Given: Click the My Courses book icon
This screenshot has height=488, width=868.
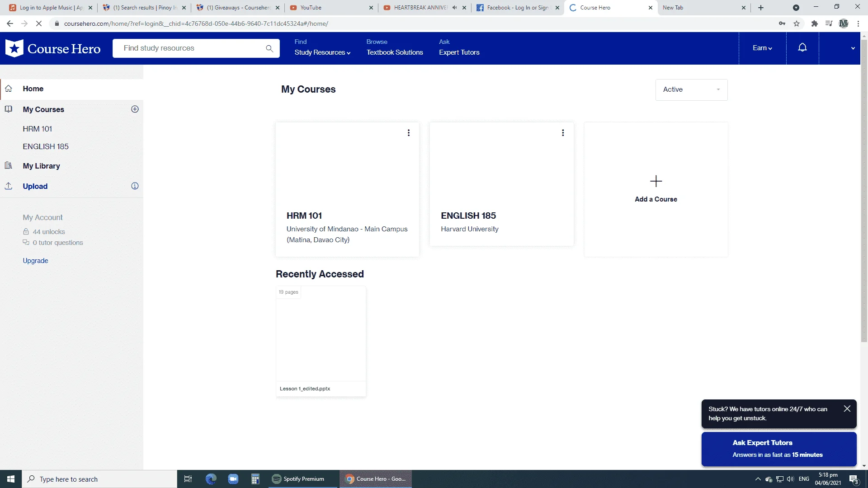Looking at the screenshot, I should tap(9, 109).
